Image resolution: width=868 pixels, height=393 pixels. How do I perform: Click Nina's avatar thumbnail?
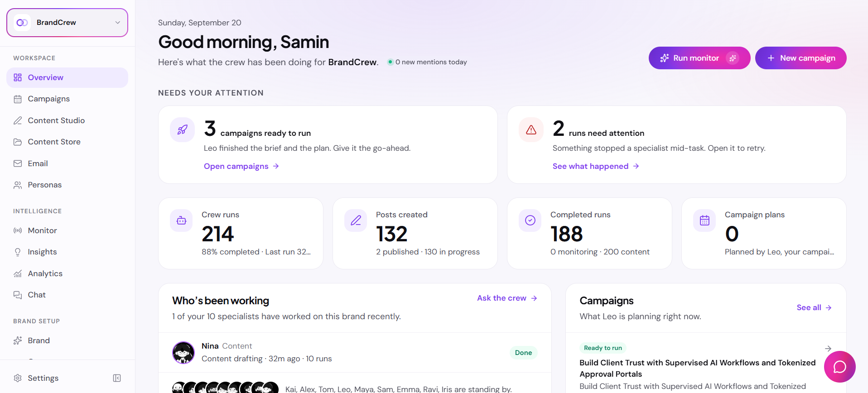pyautogui.click(x=183, y=353)
